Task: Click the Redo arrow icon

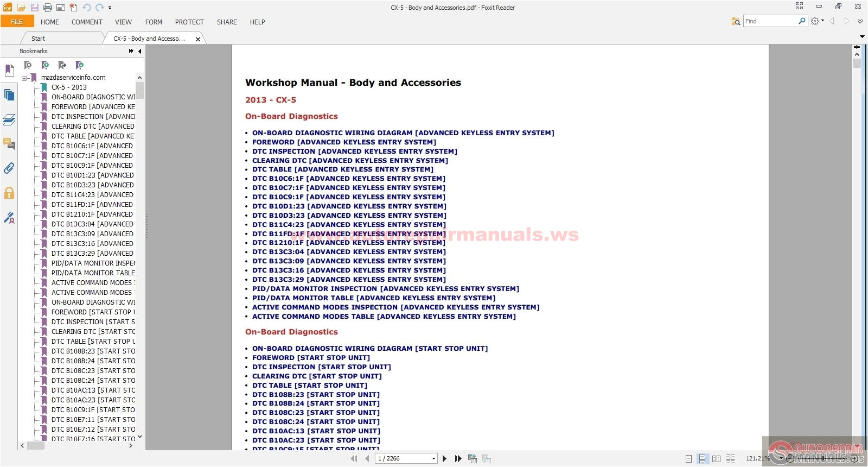Action: pos(99,8)
